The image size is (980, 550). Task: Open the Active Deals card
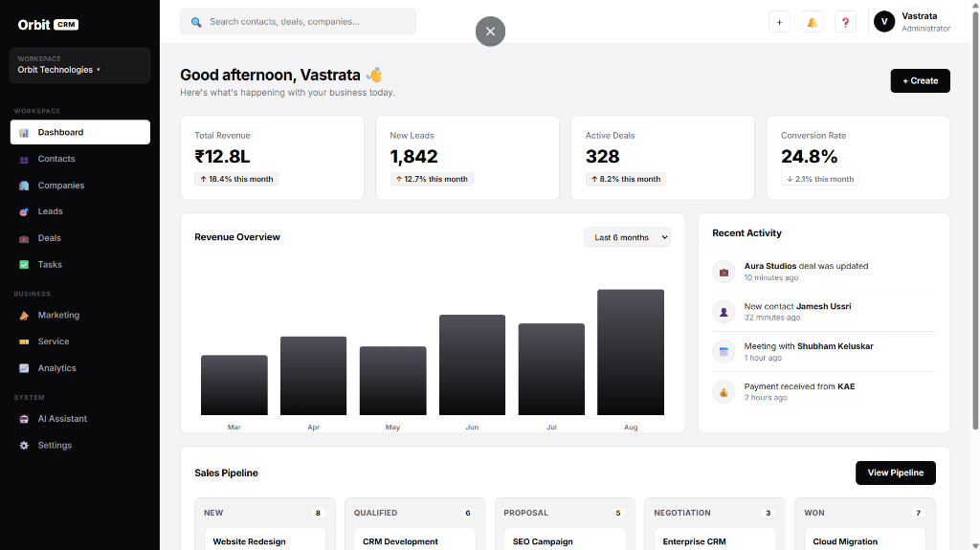662,158
